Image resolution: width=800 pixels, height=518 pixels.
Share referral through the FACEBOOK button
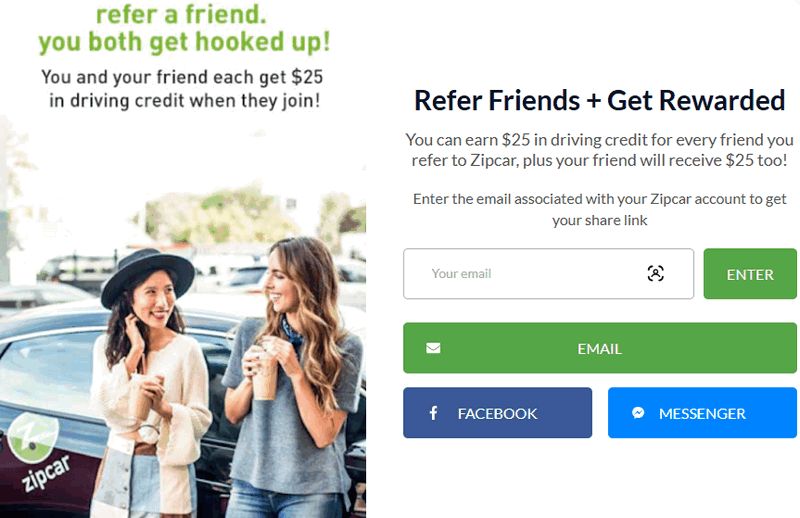click(497, 413)
